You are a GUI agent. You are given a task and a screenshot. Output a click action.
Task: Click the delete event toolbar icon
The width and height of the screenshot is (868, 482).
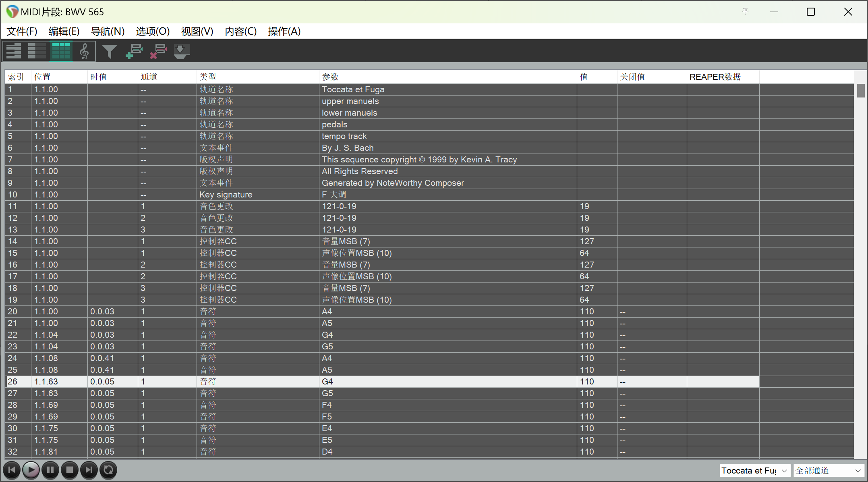point(158,52)
